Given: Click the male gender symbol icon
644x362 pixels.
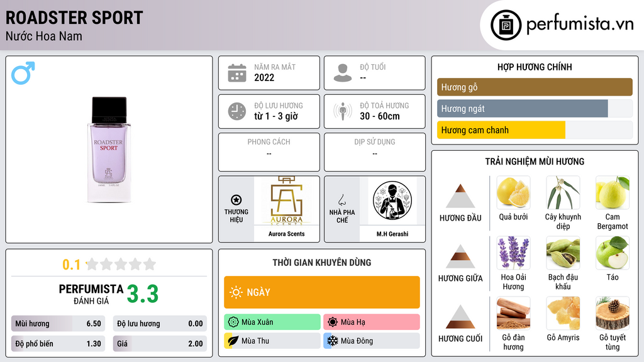Looking at the screenshot, I should coord(23,73).
